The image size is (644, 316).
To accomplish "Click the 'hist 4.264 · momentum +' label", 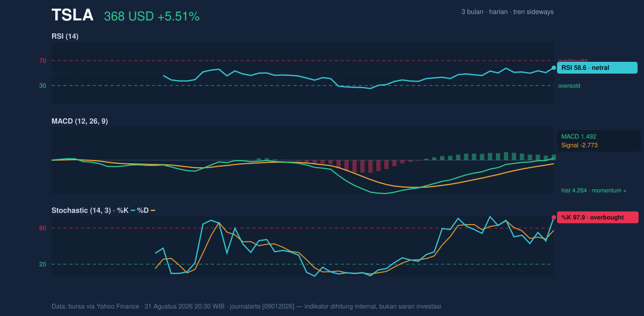I will [594, 190].
